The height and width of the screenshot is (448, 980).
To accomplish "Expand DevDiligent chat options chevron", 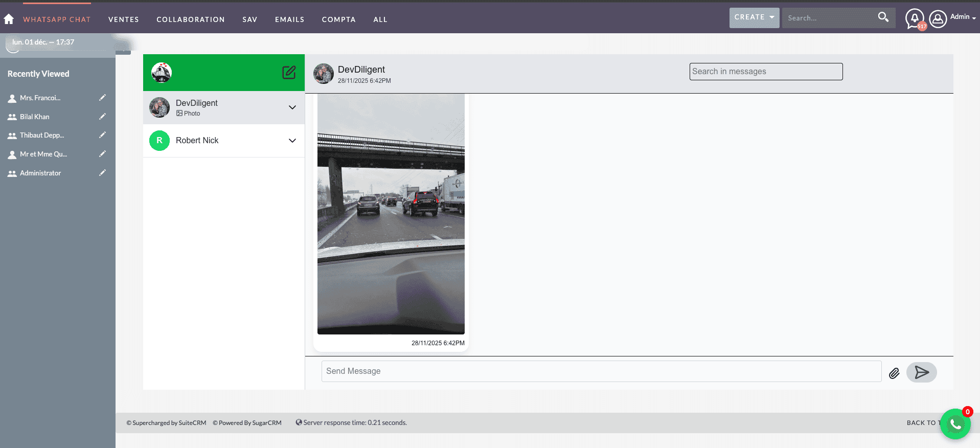I will [x=292, y=107].
